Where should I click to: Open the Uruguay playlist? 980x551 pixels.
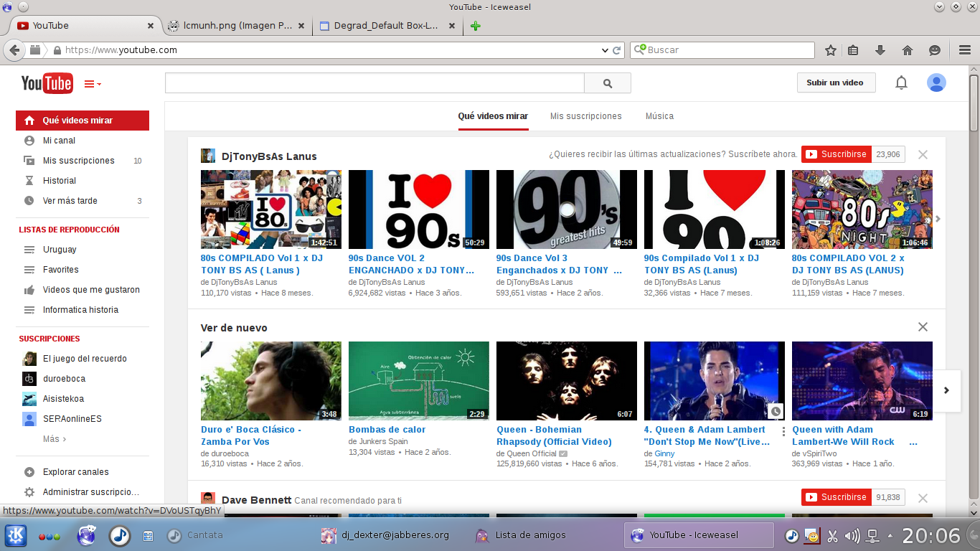pyautogui.click(x=83, y=250)
